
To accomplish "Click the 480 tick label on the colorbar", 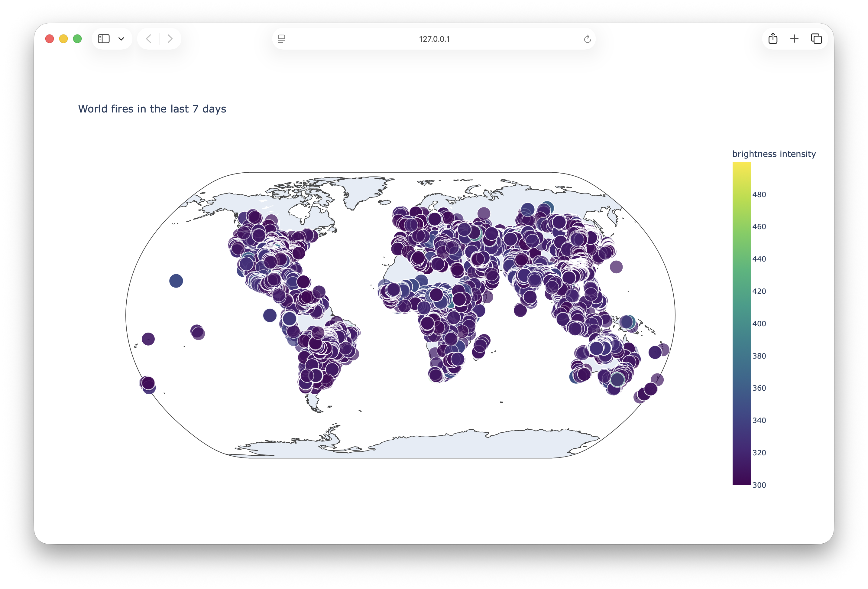I will [x=759, y=194].
